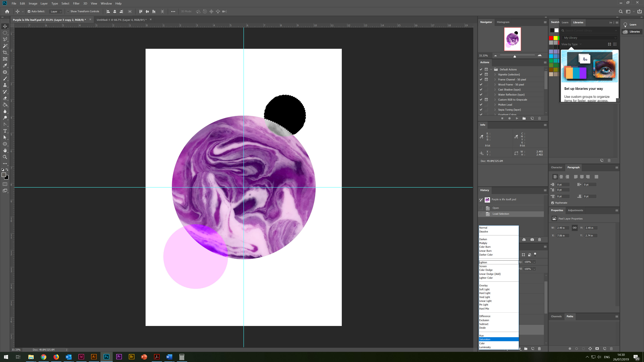644x362 pixels.
Task: Click the Navigator preview thumbnail
Action: (x=512, y=39)
